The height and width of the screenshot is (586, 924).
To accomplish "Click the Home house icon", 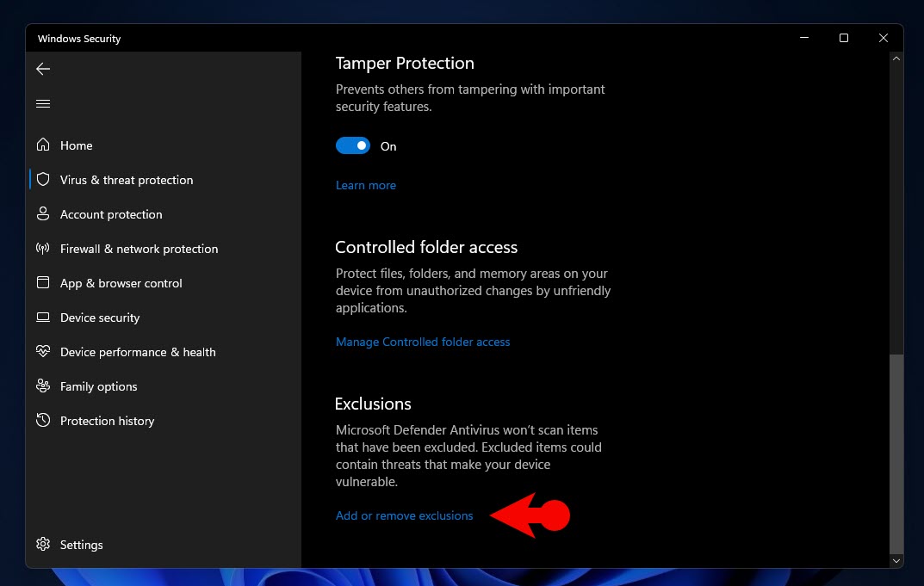I will coord(43,145).
